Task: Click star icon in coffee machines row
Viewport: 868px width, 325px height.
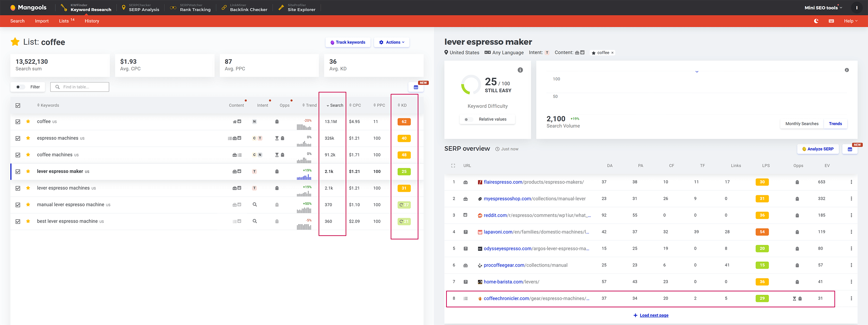Action: click(28, 155)
